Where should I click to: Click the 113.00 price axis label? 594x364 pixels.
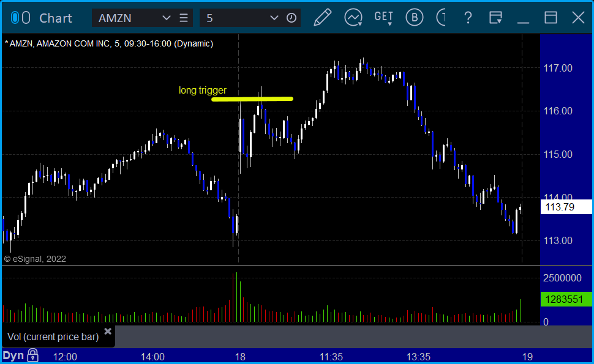pos(558,240)
